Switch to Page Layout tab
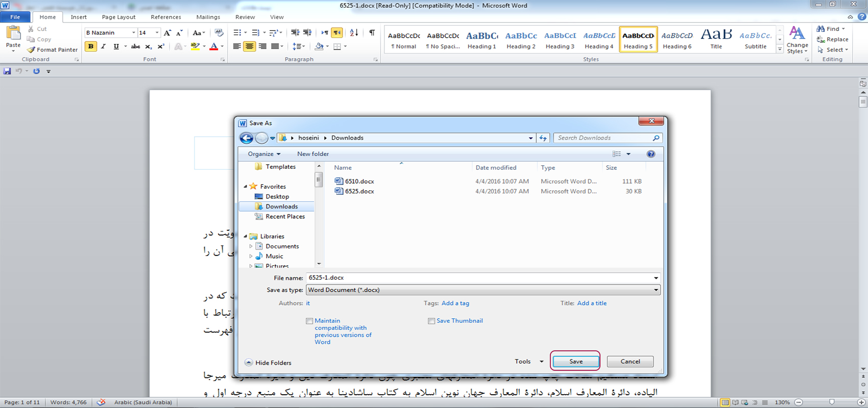 [x=118, y=17]
